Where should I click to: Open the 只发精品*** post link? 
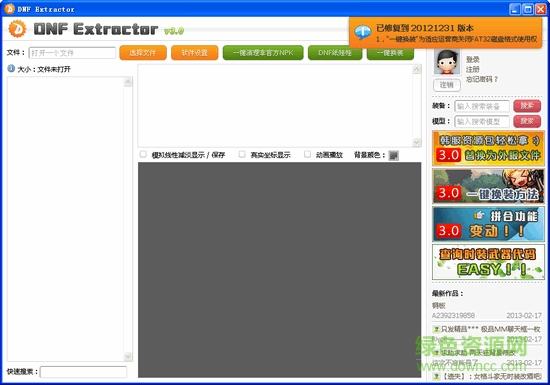pos(490,329)
